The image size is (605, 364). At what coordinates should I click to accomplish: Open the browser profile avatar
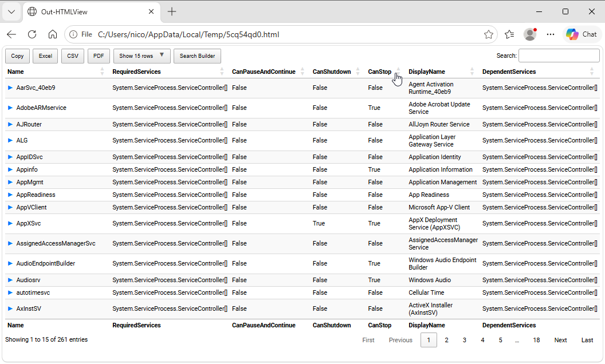530,34
